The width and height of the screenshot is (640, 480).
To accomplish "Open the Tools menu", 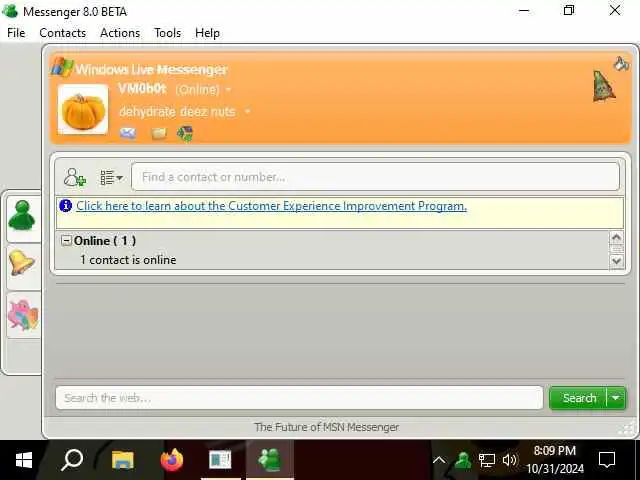I will [x=167, y=33].
